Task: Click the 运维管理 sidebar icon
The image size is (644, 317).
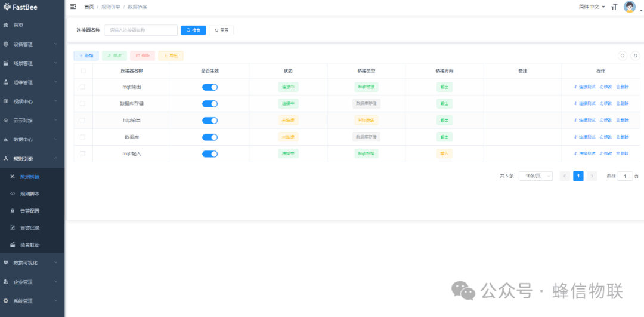Action: [x=6, y=82]
